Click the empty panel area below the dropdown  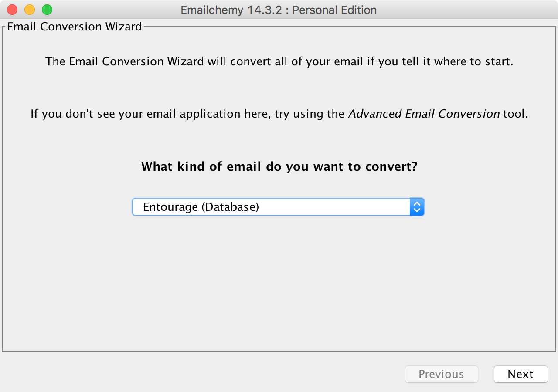279,283
